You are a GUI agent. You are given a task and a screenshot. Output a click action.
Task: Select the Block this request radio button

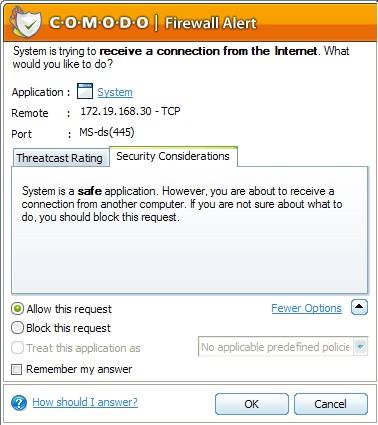click(x=17, y=328)
